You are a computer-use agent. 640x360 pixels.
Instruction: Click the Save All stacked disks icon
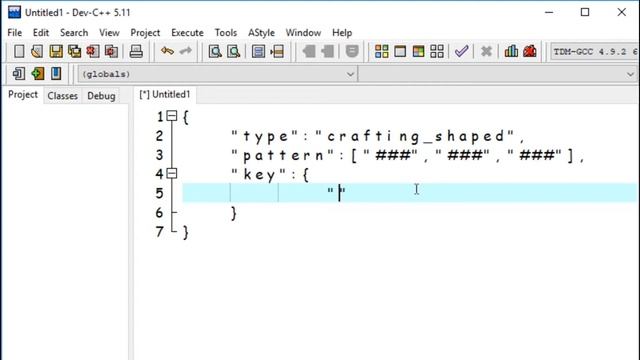click(74, 51)
